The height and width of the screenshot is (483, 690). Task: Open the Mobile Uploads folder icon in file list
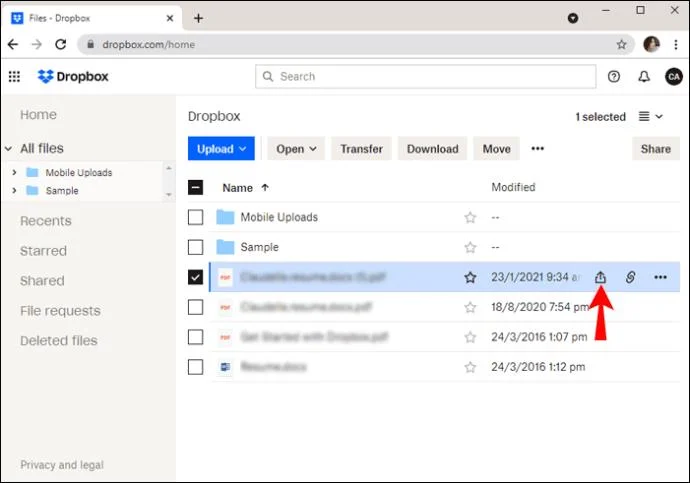pyautogui.click(x=225, y=217)
